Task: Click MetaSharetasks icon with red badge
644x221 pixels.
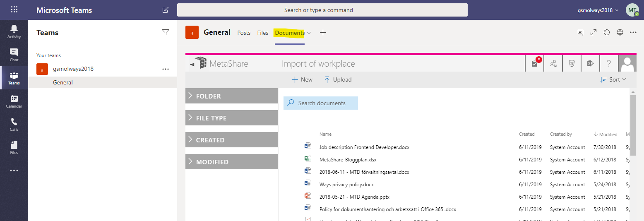Action: [535, 63]
